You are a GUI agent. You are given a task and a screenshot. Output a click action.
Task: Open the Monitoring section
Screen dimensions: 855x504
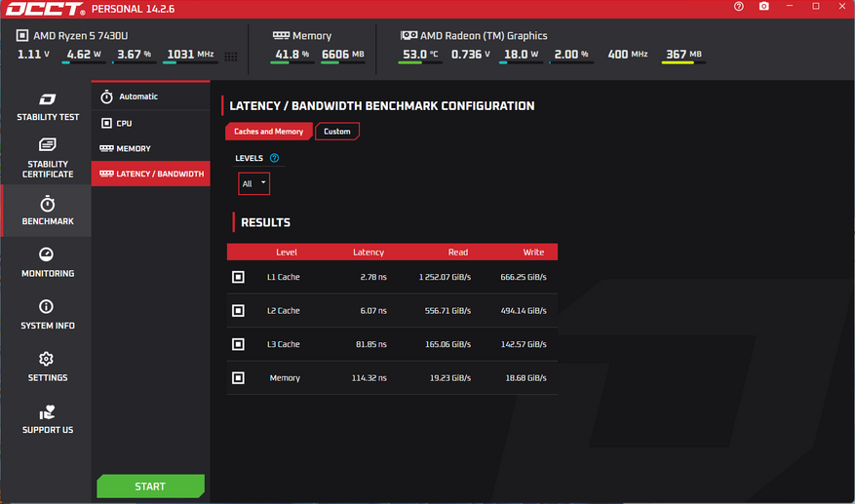48,262
